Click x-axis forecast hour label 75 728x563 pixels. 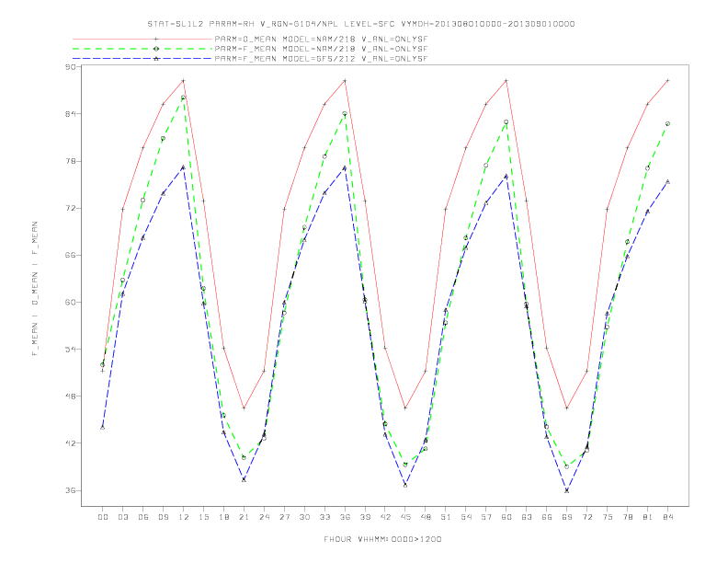point(608,517)
